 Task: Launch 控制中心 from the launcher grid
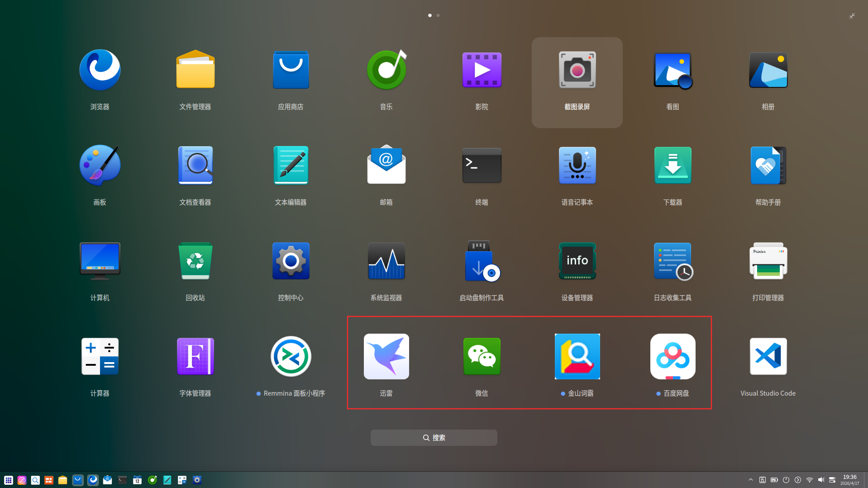[x=291, y=261]
